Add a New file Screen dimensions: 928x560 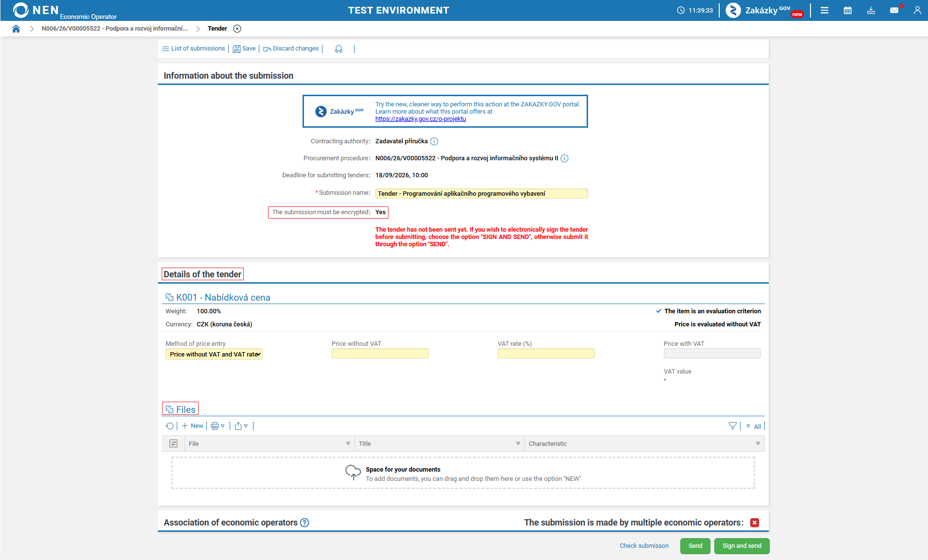click(x=192, y=426)
